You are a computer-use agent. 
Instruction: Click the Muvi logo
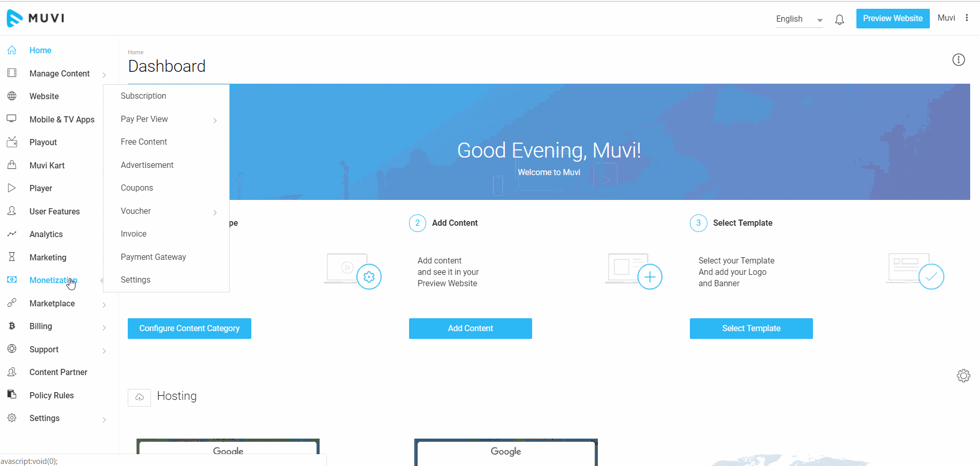(36, 18)
